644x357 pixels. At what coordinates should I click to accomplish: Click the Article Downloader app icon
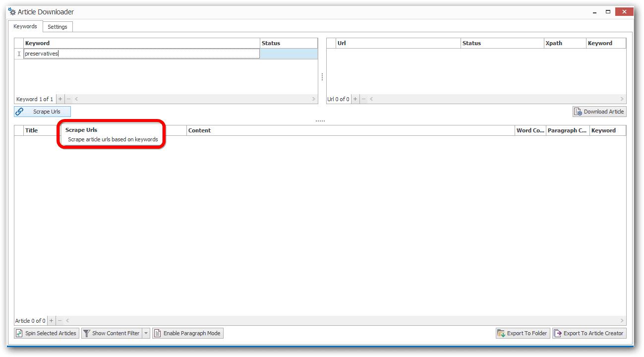coord(12,11)
